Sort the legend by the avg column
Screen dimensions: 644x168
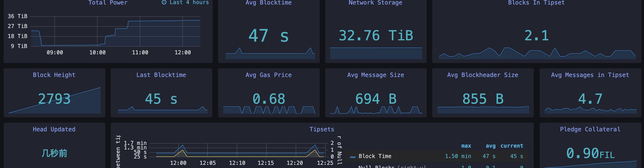pyautogui.click(x=490, y=146)
